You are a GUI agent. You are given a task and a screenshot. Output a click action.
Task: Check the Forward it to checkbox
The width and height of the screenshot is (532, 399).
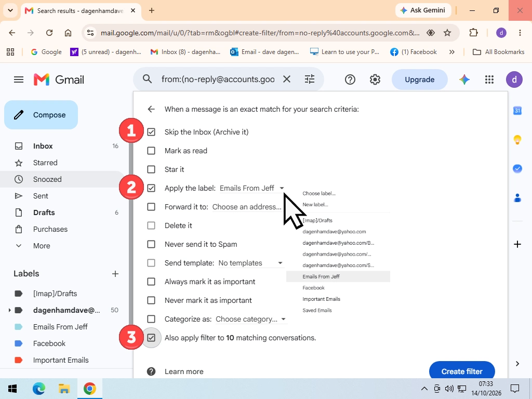click(x=151, y=207)
